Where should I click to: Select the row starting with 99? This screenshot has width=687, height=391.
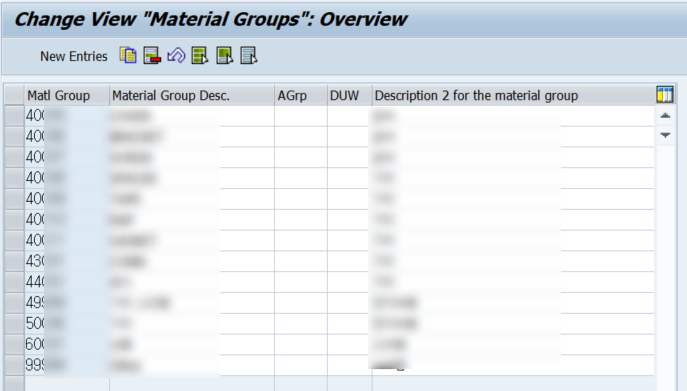click(x=14, y=365)
